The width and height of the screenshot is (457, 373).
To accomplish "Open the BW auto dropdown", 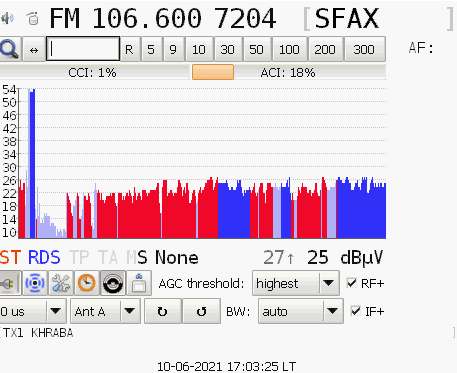I will 301,311.
